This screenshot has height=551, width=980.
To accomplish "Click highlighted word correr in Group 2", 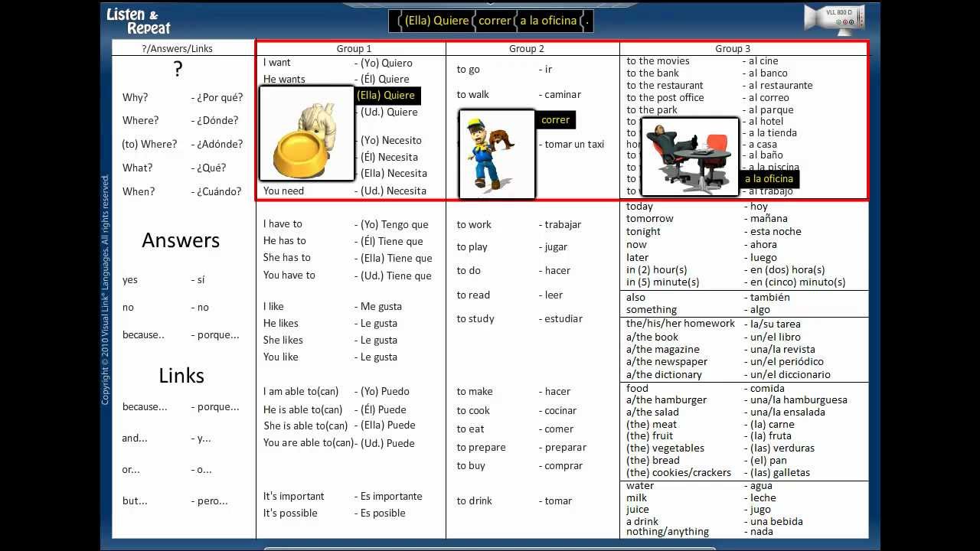I will 555,119.
